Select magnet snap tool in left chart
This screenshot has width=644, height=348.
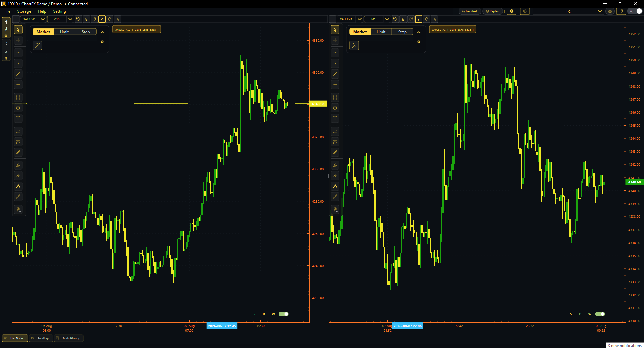click(x=18, y=210)
